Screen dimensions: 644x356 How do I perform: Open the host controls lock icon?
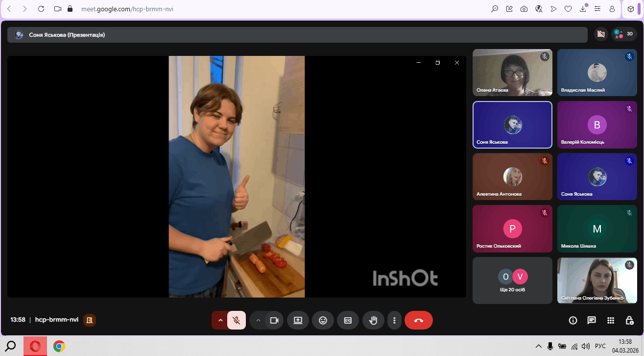coord(630,320)
